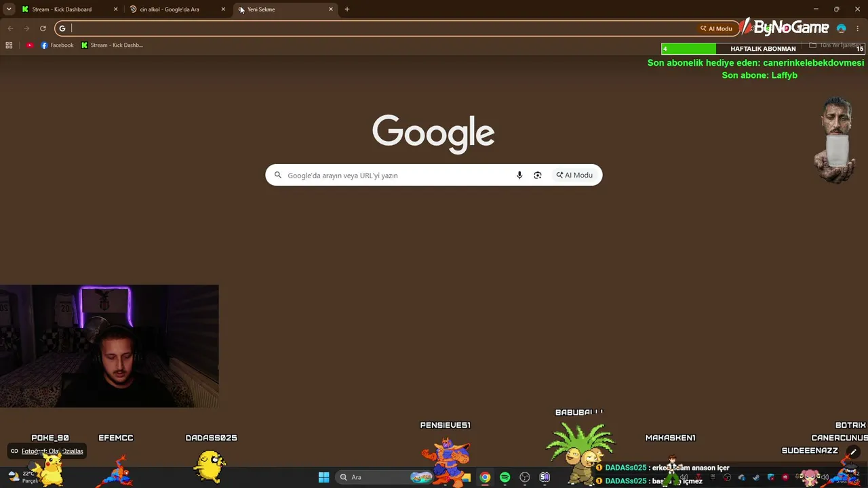Select the Yeni Sekme tab
This screenshot has width=868, height=488.
coord(285,9)
